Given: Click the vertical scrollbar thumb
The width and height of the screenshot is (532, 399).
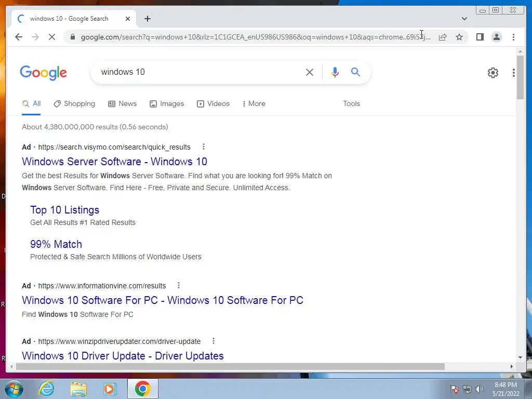Looking at the screenshot, I should tap(520, 77).
